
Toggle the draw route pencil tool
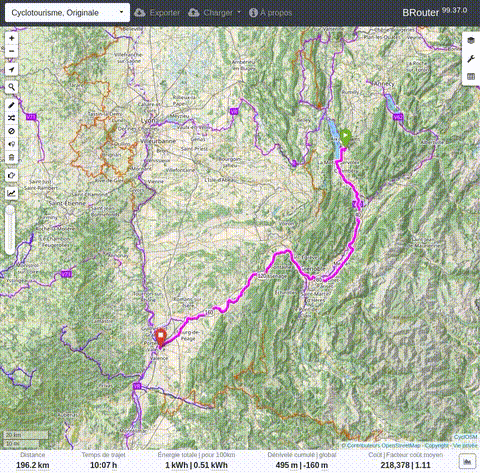pyautogui.click(x=12, y=105)
